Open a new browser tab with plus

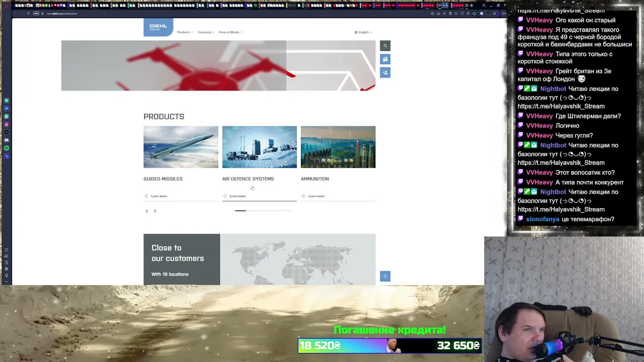click(x=471, y=6)
